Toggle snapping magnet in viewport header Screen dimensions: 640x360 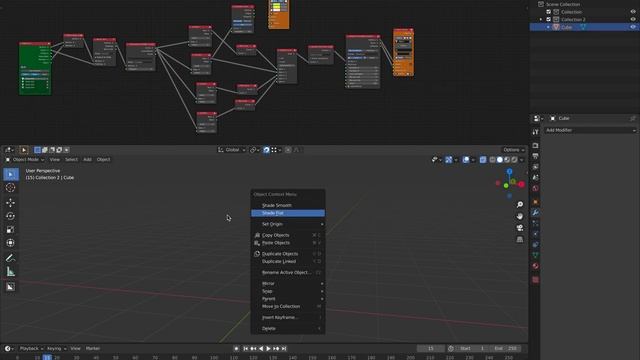266,150
